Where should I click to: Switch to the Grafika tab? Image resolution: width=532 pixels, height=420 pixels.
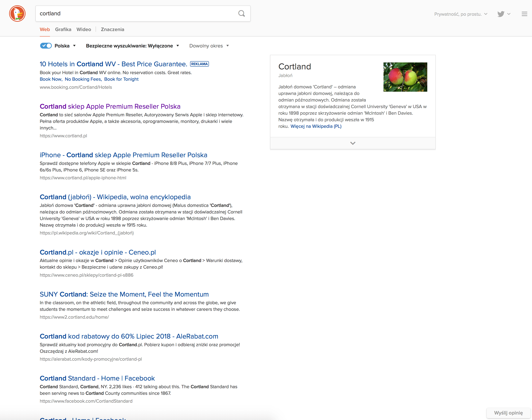coord(63,30)
